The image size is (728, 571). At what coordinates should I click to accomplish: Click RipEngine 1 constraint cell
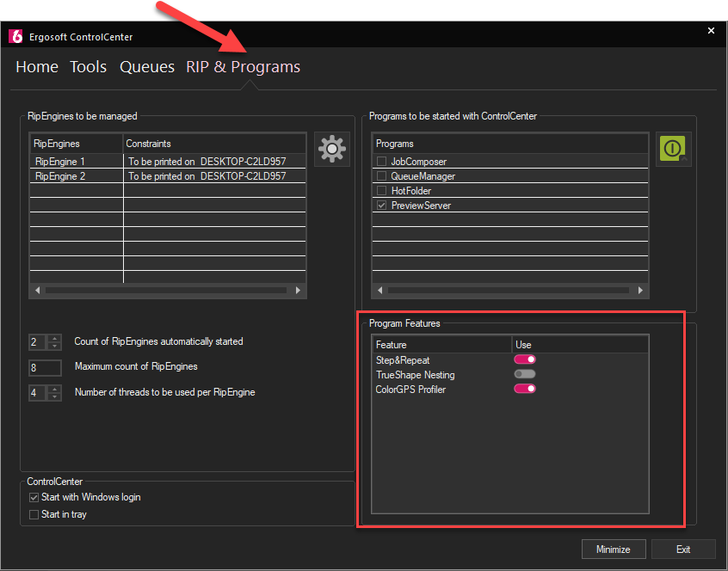[x=215, y=162]
